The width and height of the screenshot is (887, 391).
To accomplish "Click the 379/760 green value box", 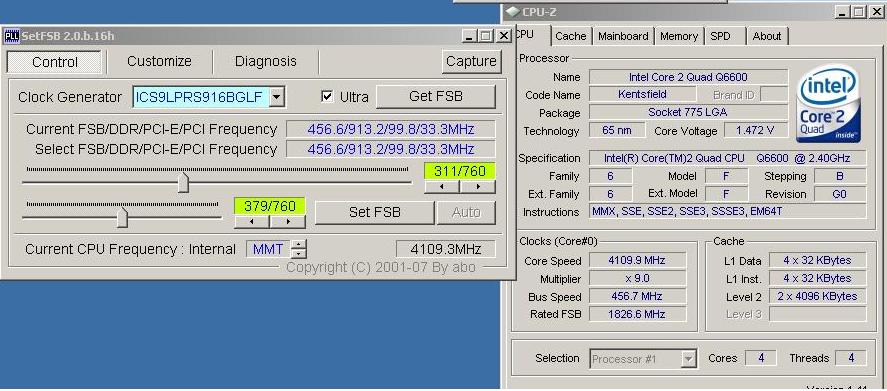I will pyautogui.click(x=270, y=207).
